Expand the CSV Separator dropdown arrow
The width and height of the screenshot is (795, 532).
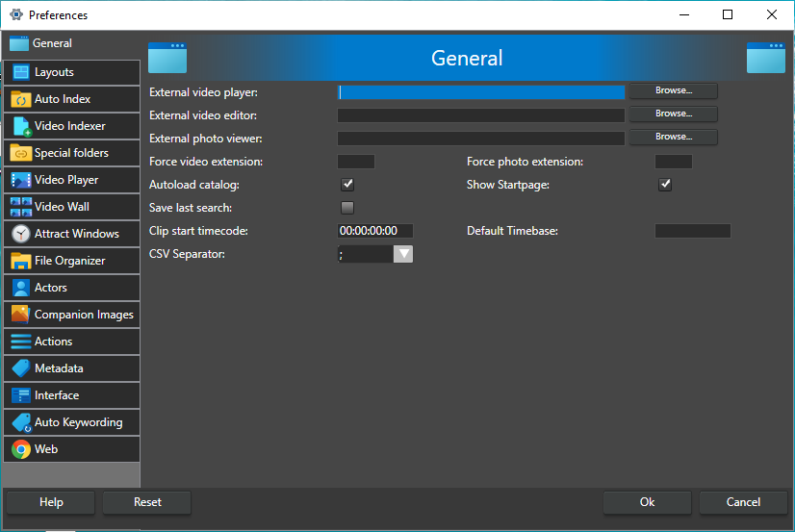tap(403, 254)
